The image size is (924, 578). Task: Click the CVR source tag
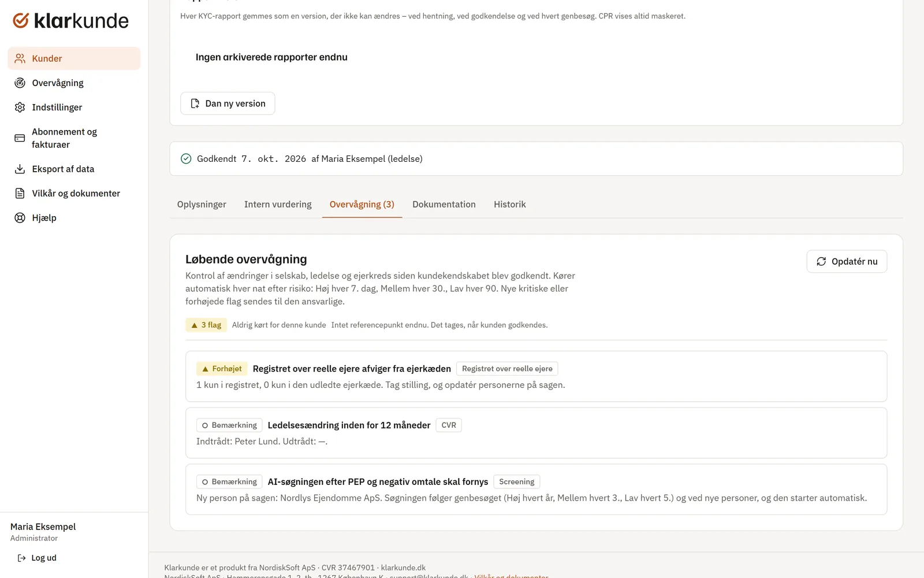(449, 425)
